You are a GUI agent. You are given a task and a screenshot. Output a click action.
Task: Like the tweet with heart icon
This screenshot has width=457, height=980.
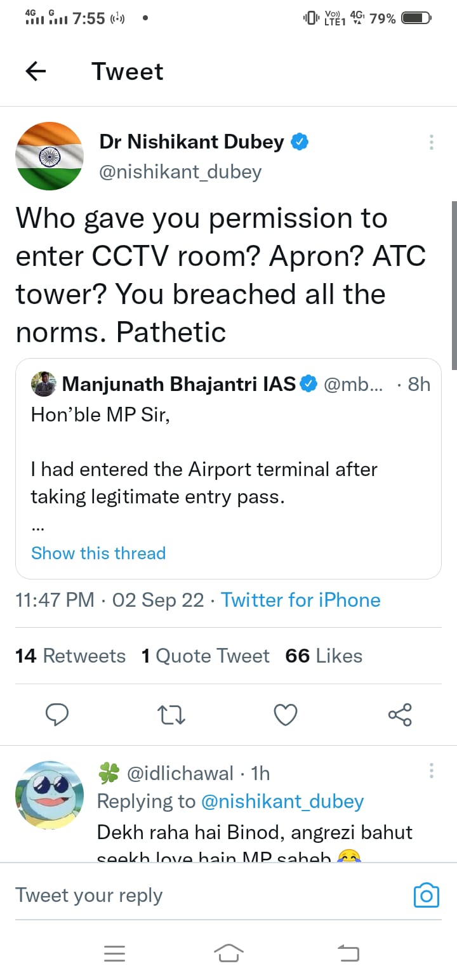(286, 715)
